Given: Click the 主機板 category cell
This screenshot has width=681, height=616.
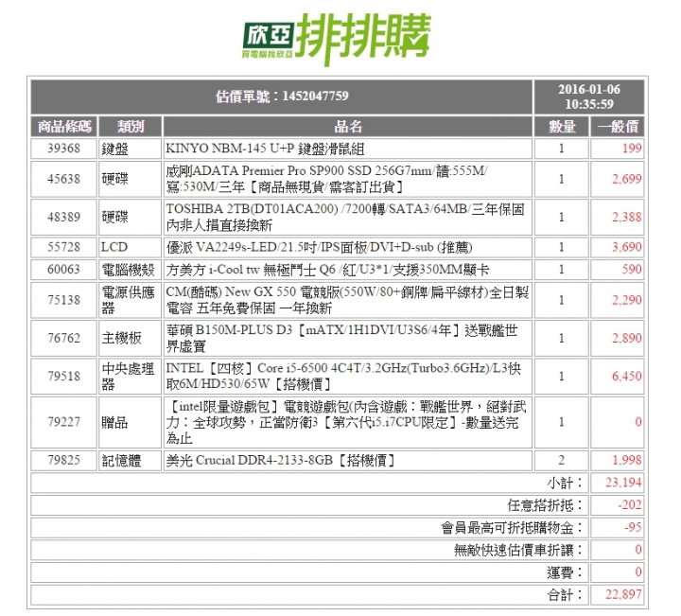Looking at the screenshot, I should [x=131, y=338].
